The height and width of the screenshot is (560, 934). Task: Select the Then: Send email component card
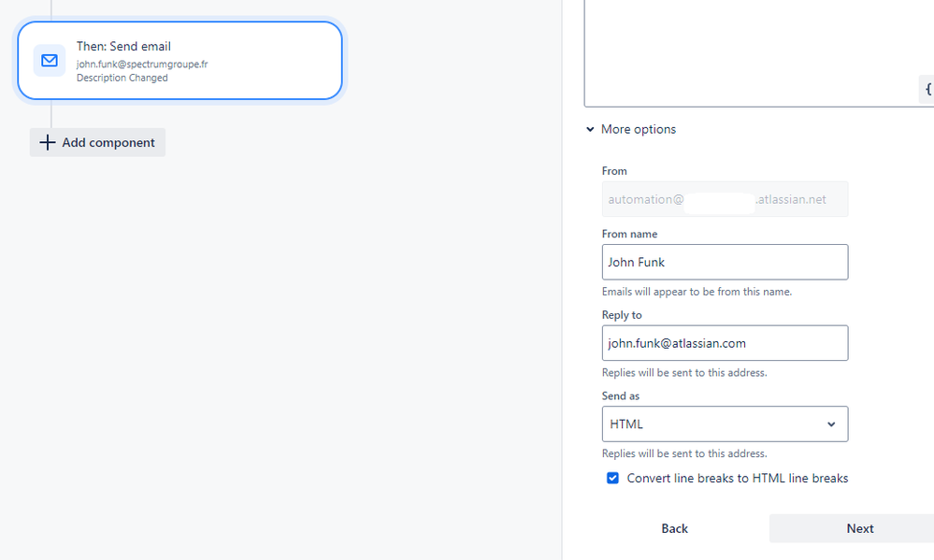[x=180, y=60]
